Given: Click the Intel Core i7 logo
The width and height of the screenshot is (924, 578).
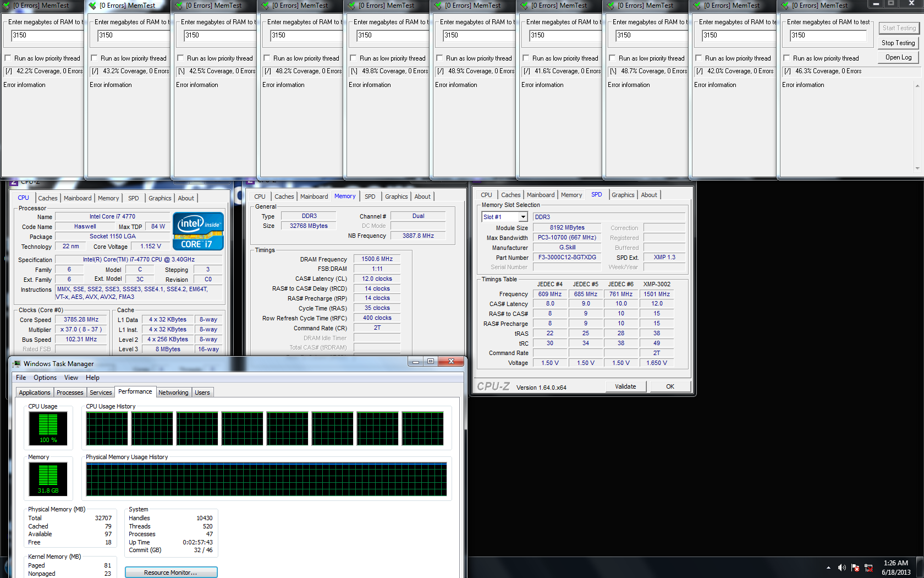Looking at the screenshot, I should (x=198, y=231).
